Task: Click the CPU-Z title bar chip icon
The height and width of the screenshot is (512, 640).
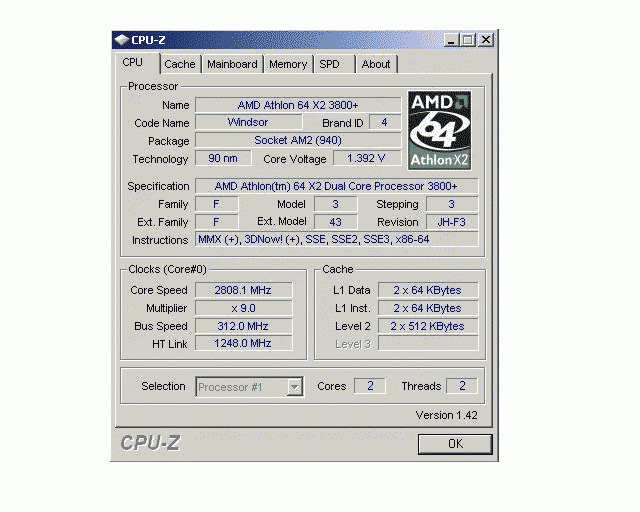Action: coord(122,40)
